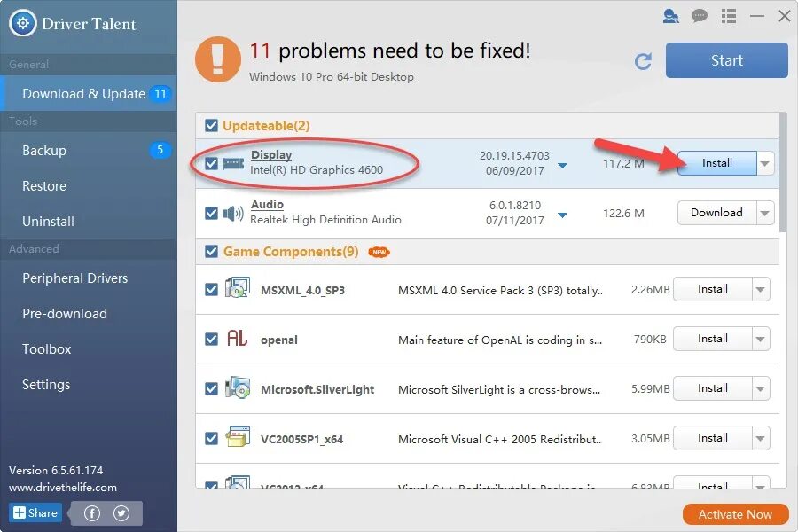This screenshot has height=532, width=798.
Task: Click the 5 badge on Backup
Action: click(160, 150)
